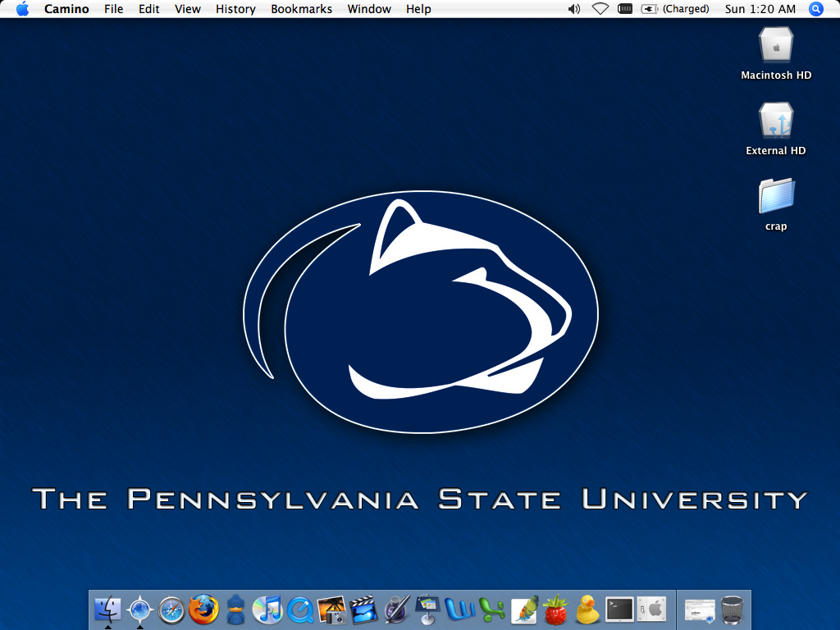Open System Preferences from the dock
The image size is (840, 630).
[x=651, y=609]
